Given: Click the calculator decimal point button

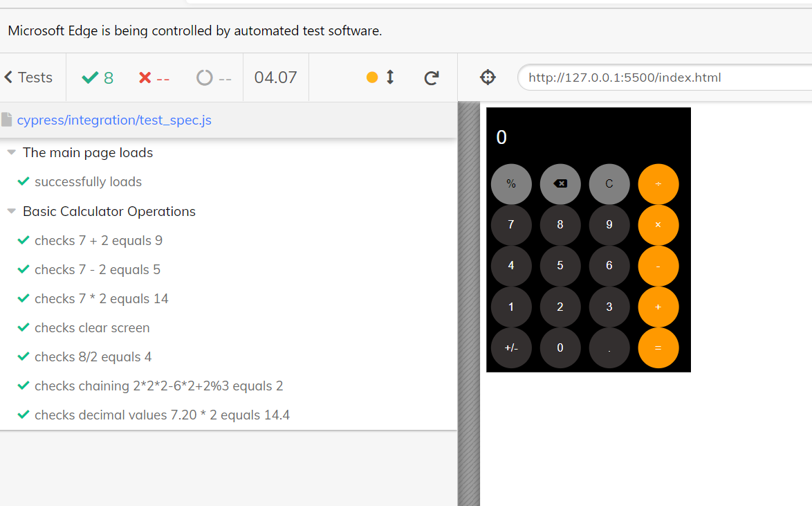Looking at the screenshot, I should coord(609,348).
